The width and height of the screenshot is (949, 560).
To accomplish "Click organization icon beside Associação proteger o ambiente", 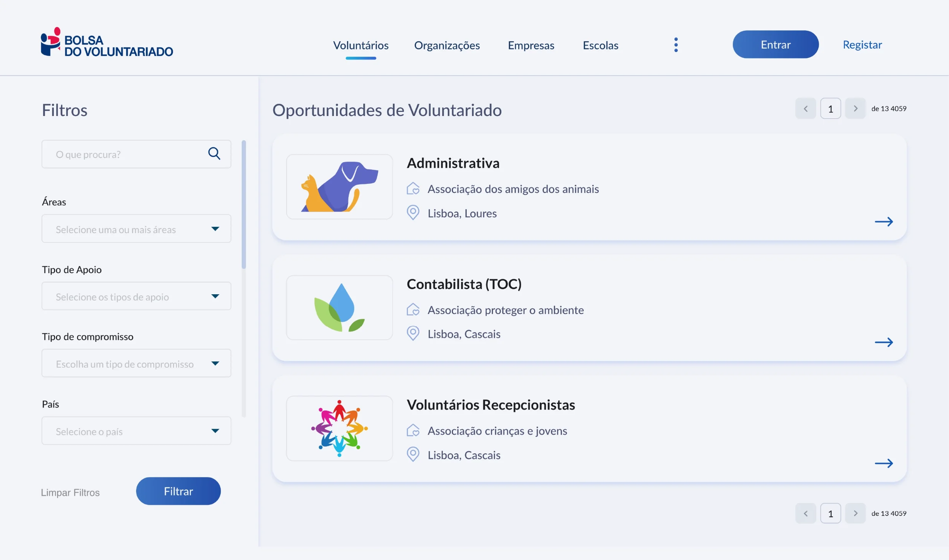I will [x=413, y=309].
